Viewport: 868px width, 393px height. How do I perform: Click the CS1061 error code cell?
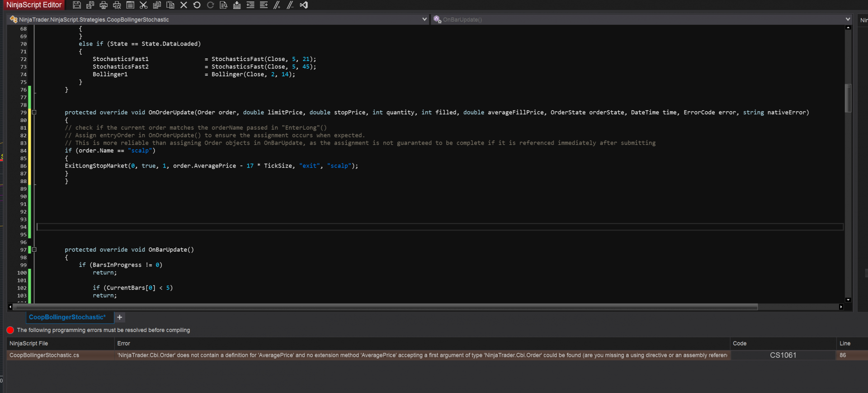pos(783,355)
